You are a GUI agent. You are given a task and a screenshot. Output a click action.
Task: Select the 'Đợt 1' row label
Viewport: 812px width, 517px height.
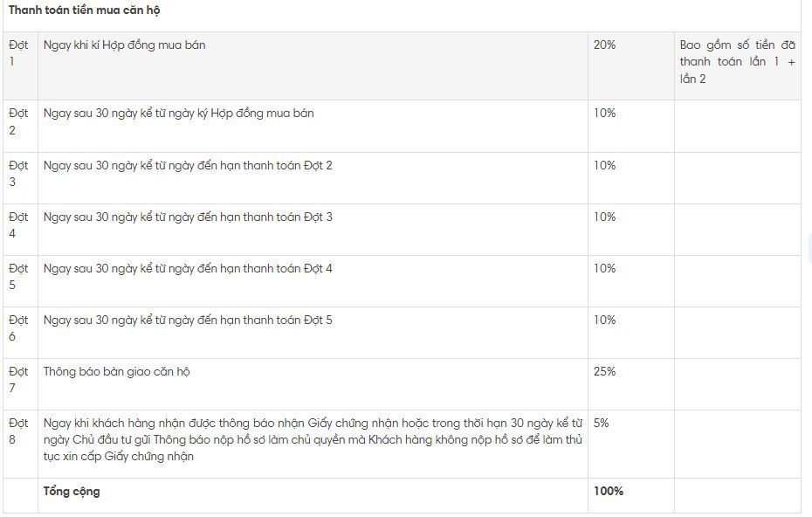[18, 53]
